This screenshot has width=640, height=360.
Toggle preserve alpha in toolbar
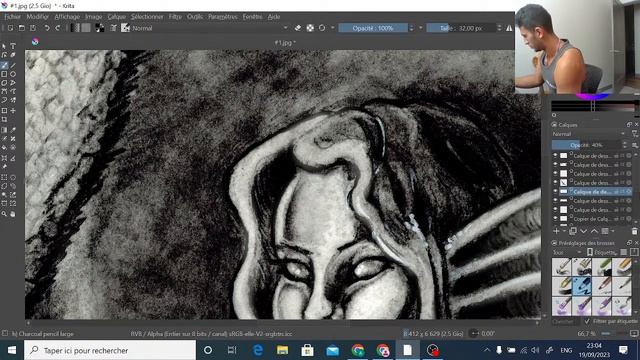pyautogui.click(x=310, y=28)
